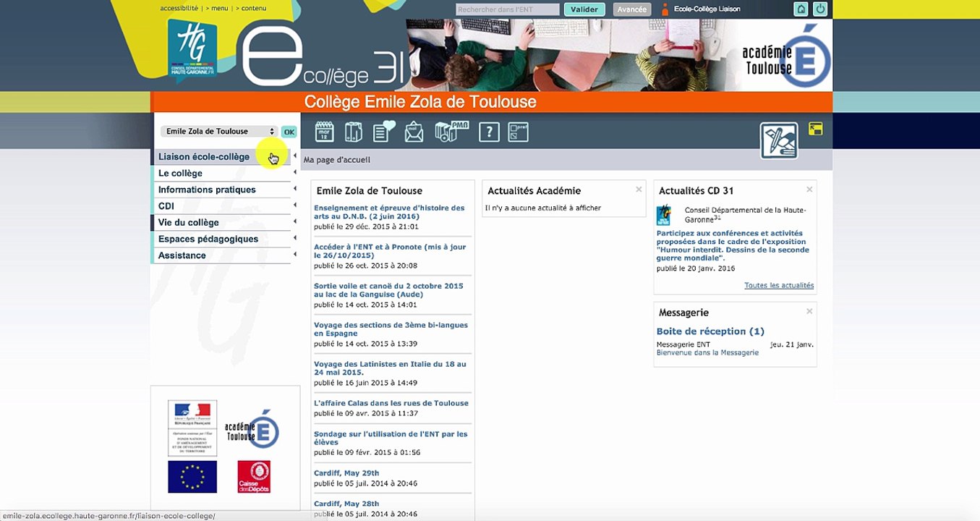980x521 pixels.
Task: Open the preferences icon
Action: click(x=518, y=132)
